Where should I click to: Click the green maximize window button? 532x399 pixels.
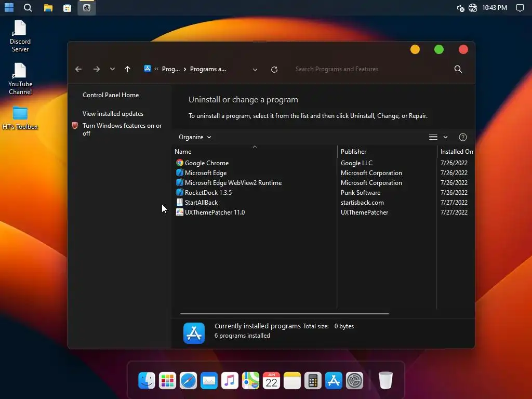pos(439,49)
